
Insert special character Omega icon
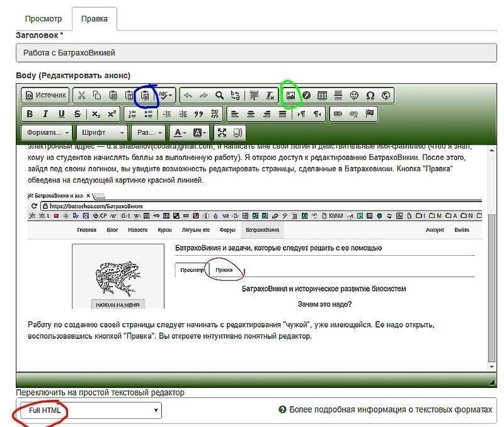[370, 96]
